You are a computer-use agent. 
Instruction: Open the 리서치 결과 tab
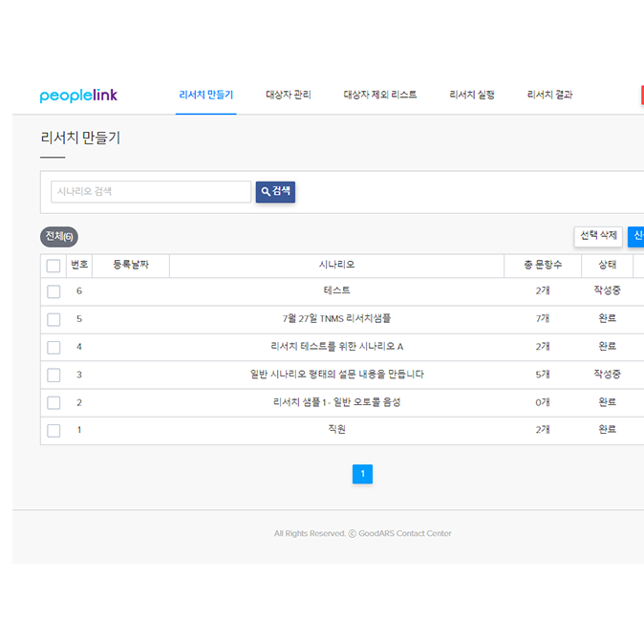[549, 96]
